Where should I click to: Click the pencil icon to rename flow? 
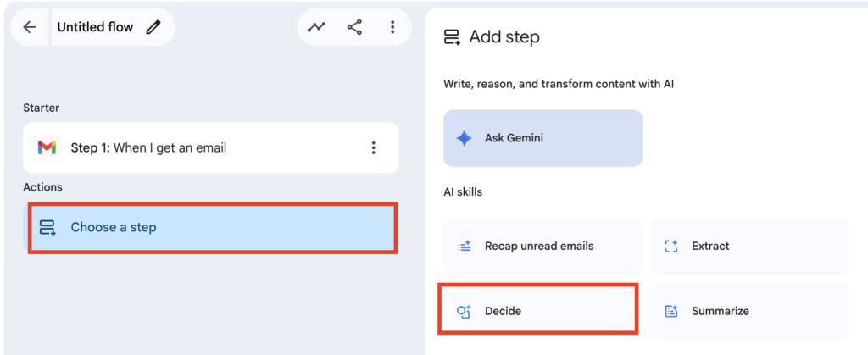tap(153, 27)
